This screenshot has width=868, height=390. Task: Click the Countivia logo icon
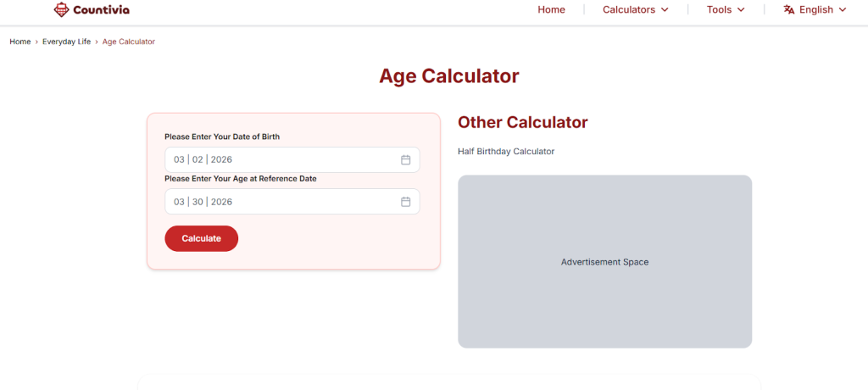(60, 10)
